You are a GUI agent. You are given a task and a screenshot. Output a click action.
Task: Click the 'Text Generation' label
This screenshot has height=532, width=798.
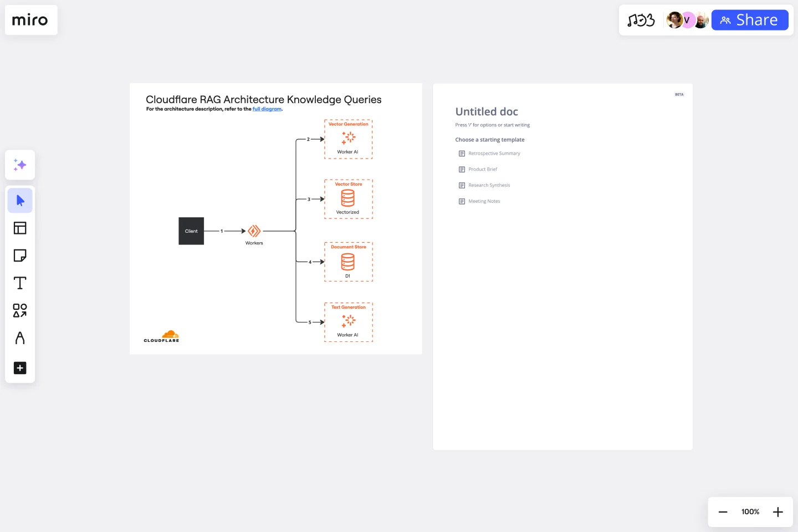[x=349, y=307]
